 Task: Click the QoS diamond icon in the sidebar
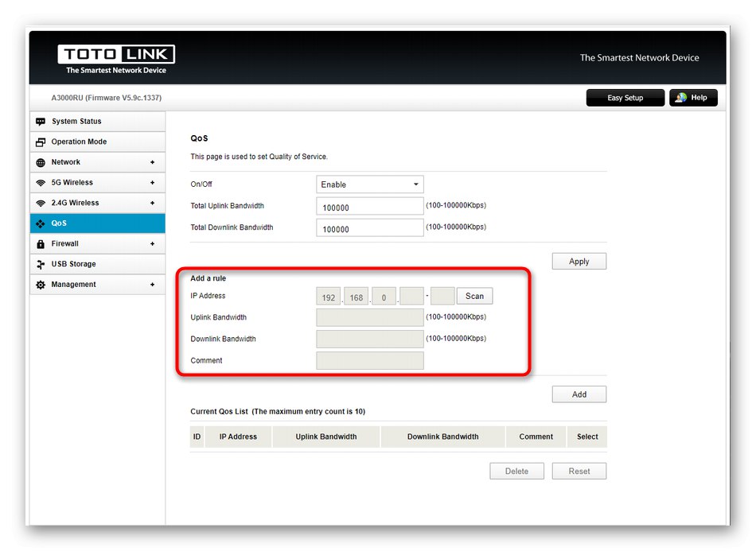tap(41, 223)
